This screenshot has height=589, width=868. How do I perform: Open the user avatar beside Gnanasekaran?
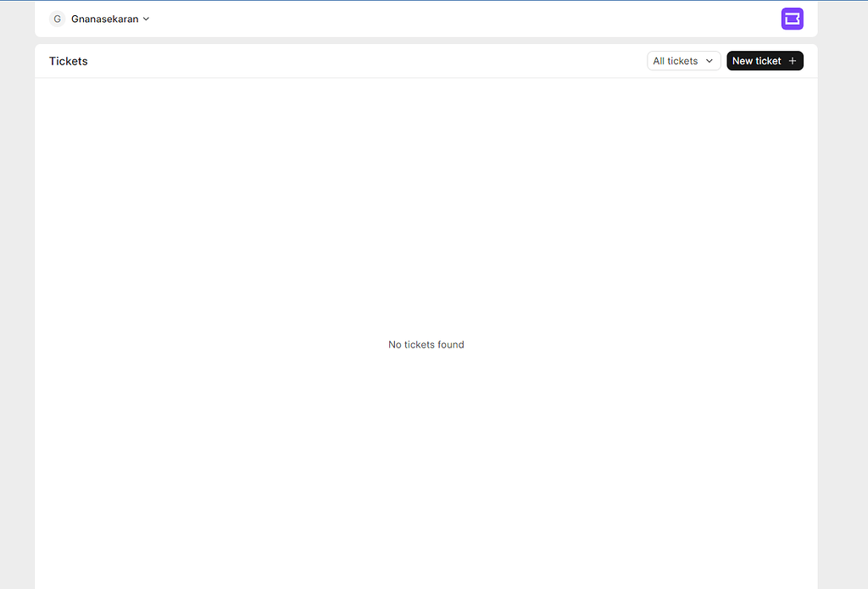(x=57, y=18)
